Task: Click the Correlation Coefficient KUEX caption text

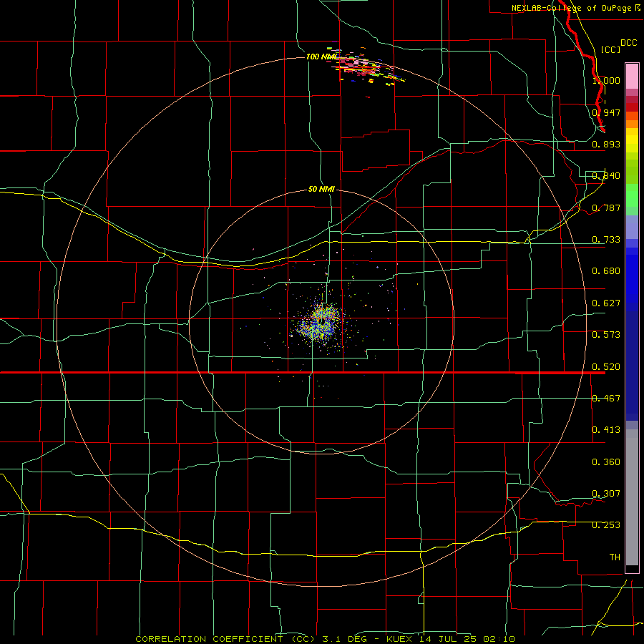Action: (x=325, y=639)
